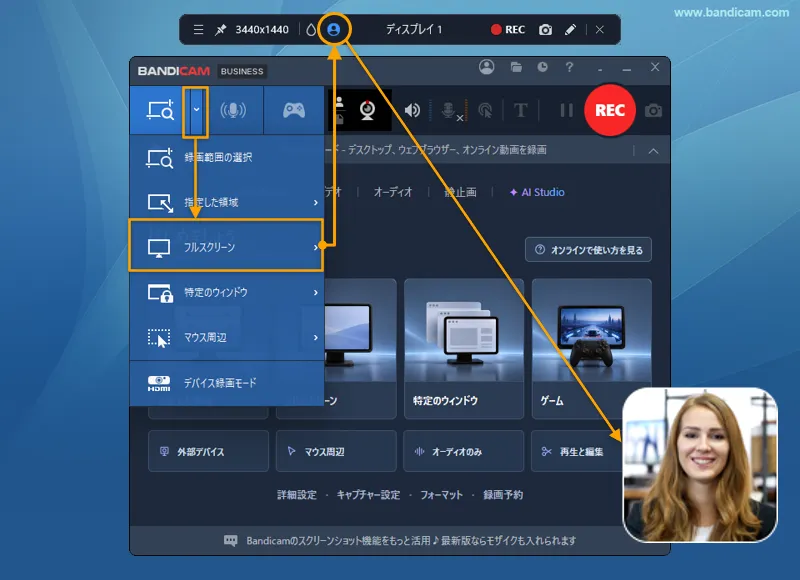Image resolution: width=800 pixels, height=580 pixels.
Task: Open the hamburger menu on the recording bar
Action: (x=198, y=30)
